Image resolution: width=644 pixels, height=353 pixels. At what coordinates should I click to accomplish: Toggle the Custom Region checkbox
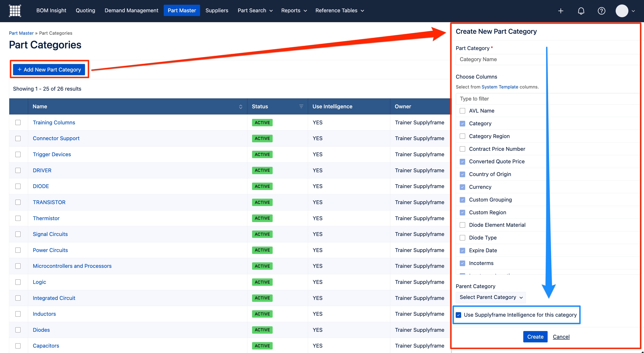tap(462, 212)
